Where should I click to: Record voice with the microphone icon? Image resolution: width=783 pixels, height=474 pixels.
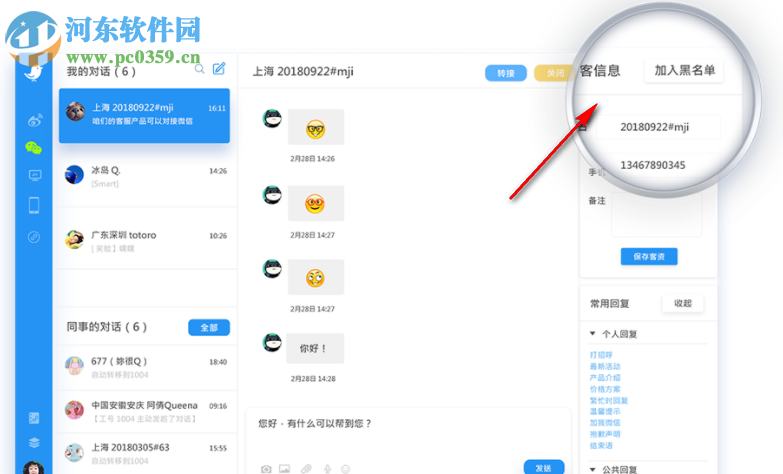[327, 469]
